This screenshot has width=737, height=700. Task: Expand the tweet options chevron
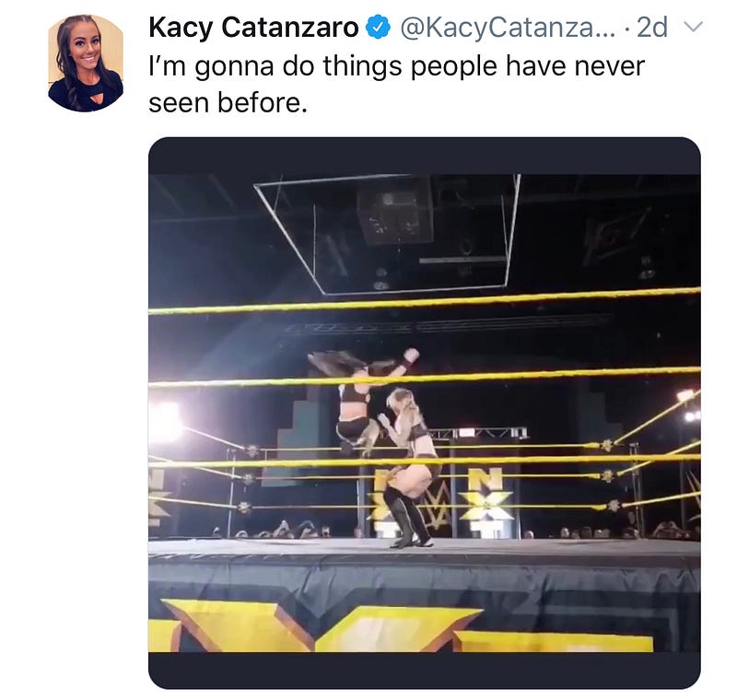(x=693, y=28)
